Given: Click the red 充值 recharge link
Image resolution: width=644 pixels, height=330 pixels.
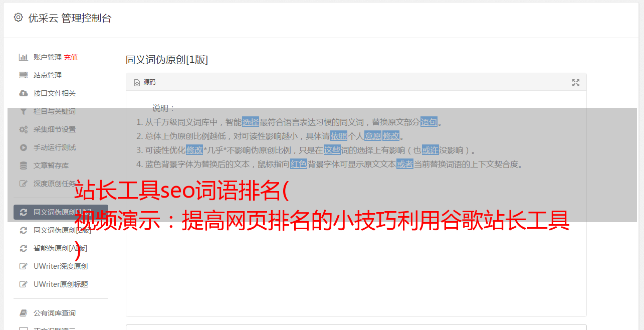Looking at the screenshot, I should pyautogui.click(x=71, y=57).
